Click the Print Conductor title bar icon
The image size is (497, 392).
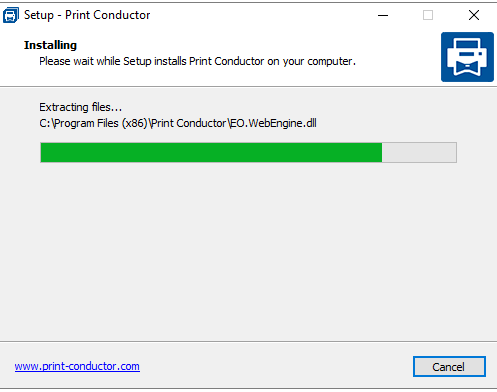[11, 15]
